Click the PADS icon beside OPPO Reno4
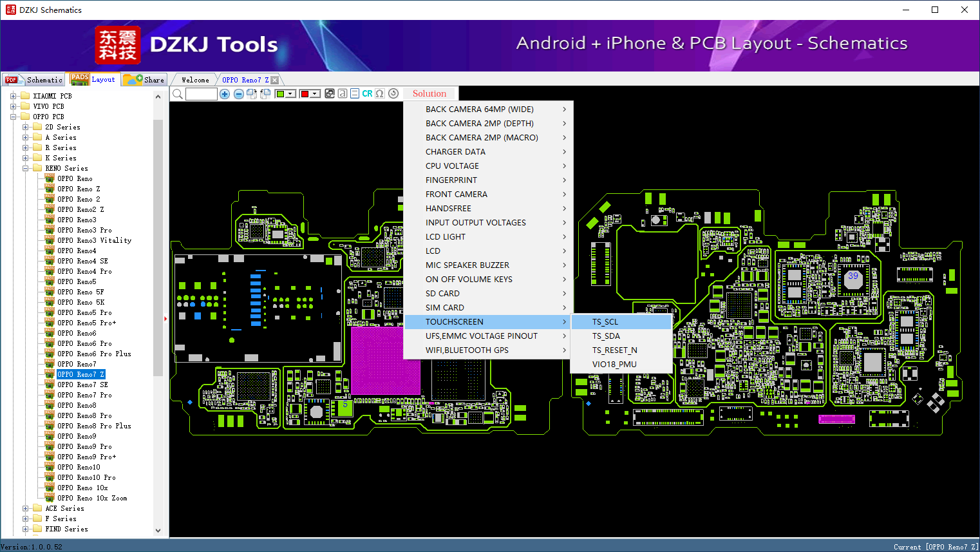This screenshot has width=980, height=552. pos(50,251)
